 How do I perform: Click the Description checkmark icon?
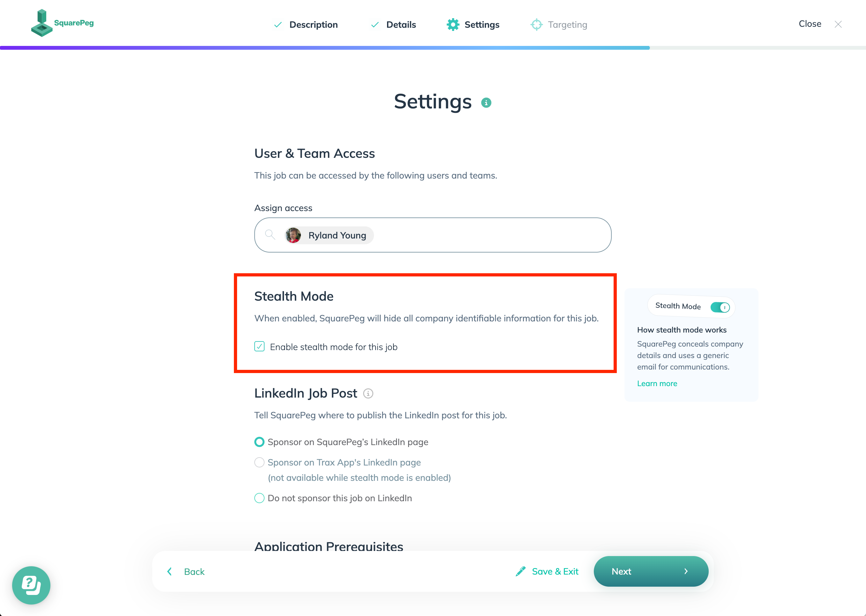pyautogui.click(x=278, y=25)
